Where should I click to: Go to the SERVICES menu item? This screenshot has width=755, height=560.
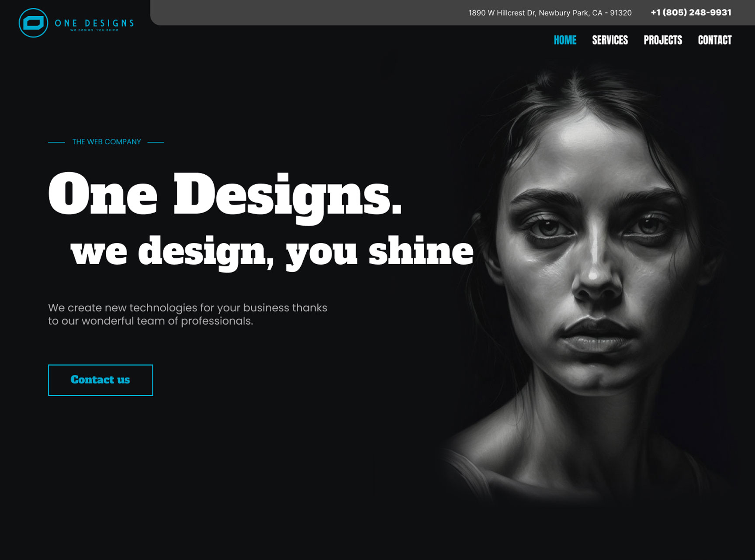point(610,40)
